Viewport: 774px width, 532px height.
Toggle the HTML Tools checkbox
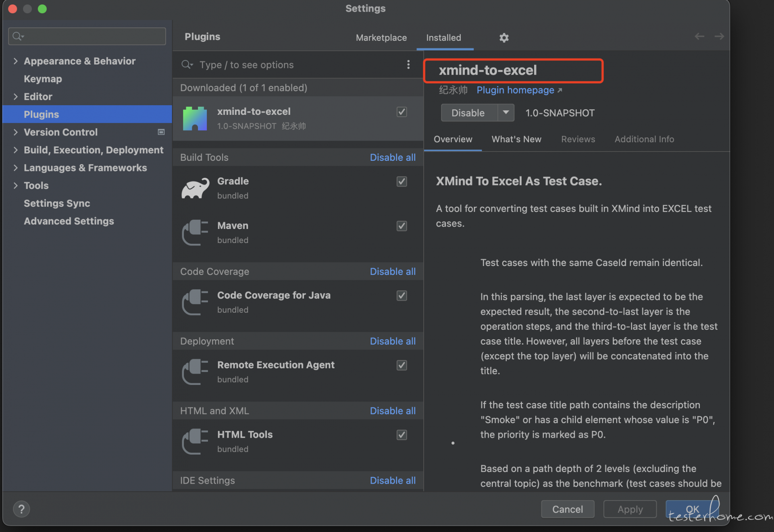point(402,435)
